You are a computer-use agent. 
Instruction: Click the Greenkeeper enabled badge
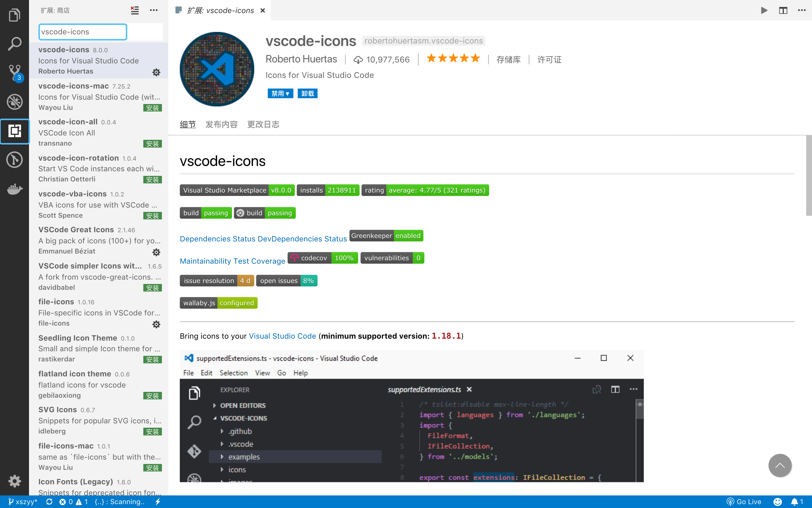(x=386, y=236)
